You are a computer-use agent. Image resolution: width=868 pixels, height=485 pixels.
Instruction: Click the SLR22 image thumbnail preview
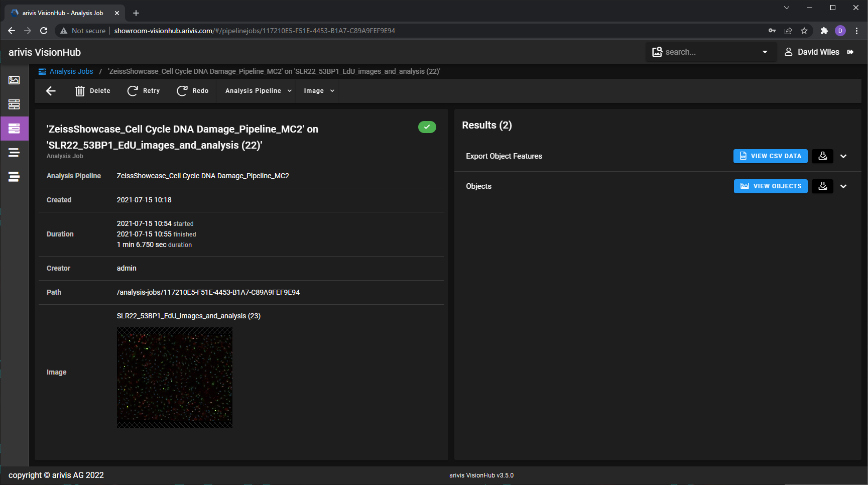(x=174, y=377)
